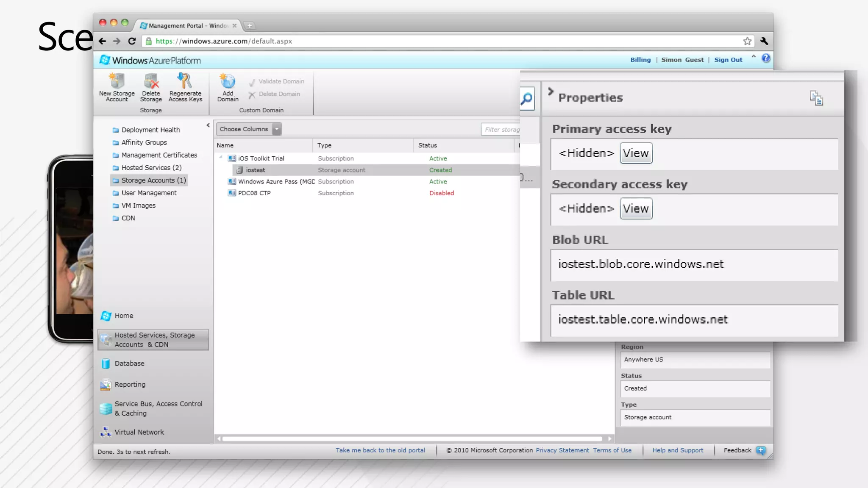Open the Reporting section

[123, 384]
